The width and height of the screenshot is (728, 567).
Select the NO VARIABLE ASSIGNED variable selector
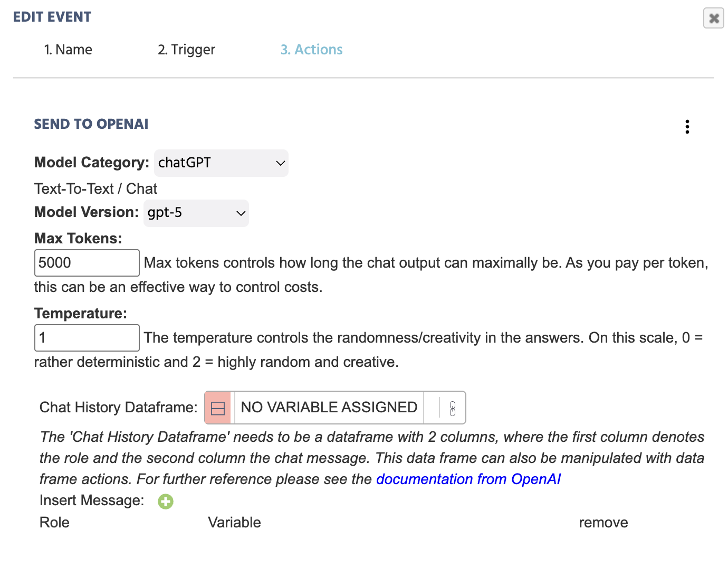(x=329, y=408)
